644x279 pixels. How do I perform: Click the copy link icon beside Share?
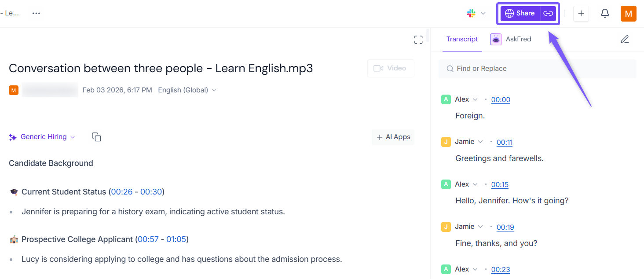tap(548, 13)
